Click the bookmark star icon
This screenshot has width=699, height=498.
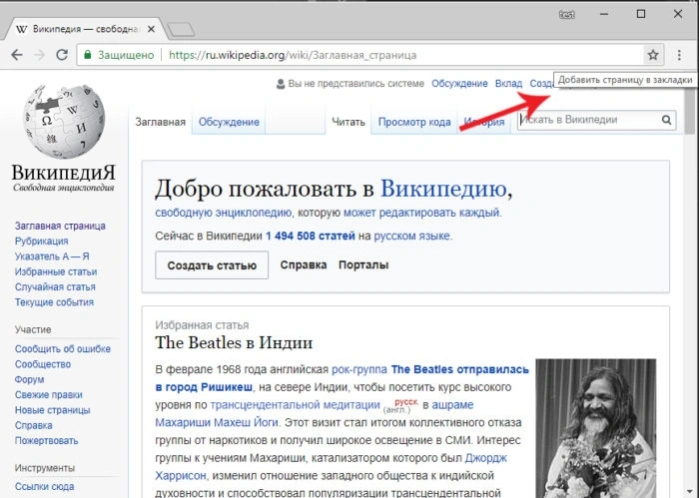click(653, 55)
